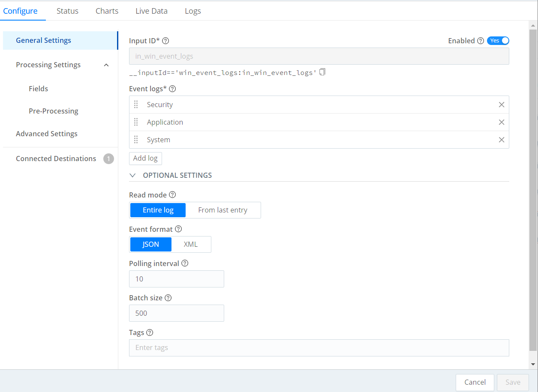Click into the Tags input field

point(319,347)
